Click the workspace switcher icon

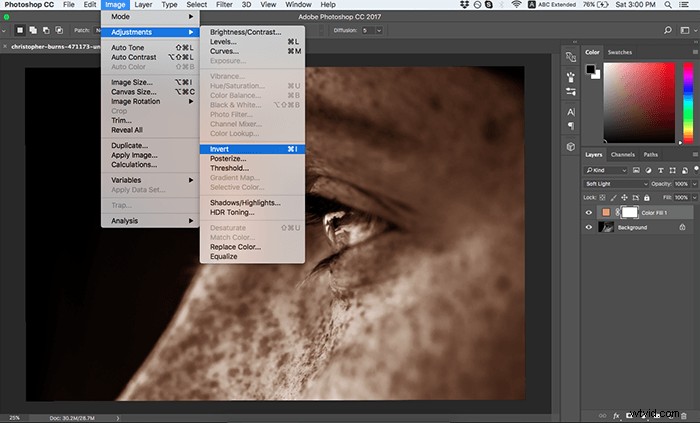685,30
